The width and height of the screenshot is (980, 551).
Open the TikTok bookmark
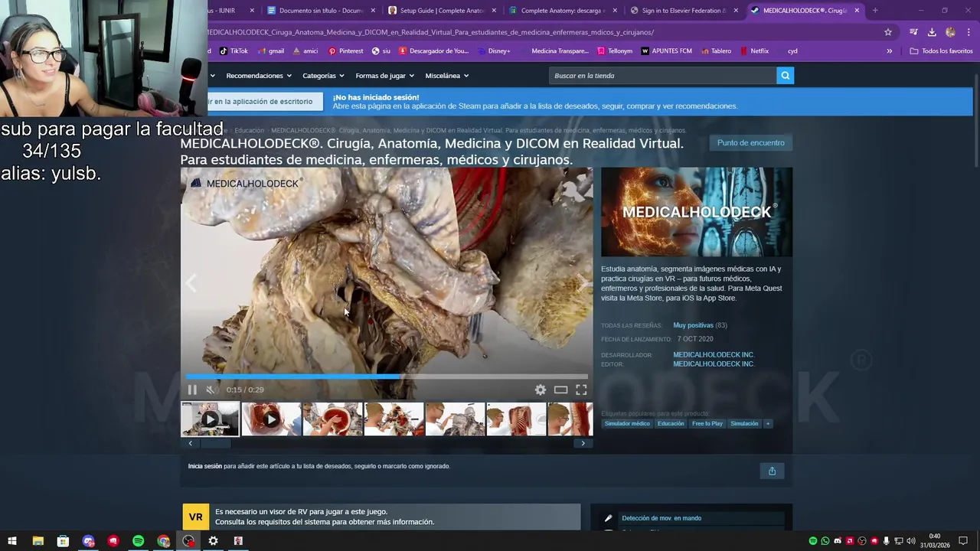(x=234, y=51)
